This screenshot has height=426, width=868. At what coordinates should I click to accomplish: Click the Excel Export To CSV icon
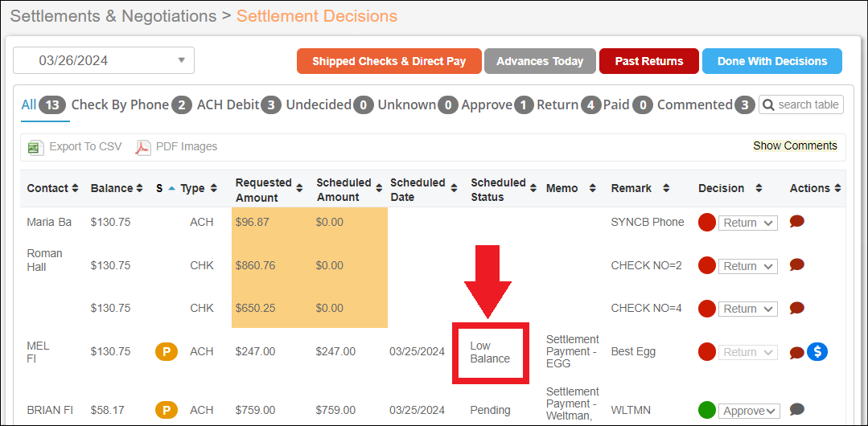(36, 147)
